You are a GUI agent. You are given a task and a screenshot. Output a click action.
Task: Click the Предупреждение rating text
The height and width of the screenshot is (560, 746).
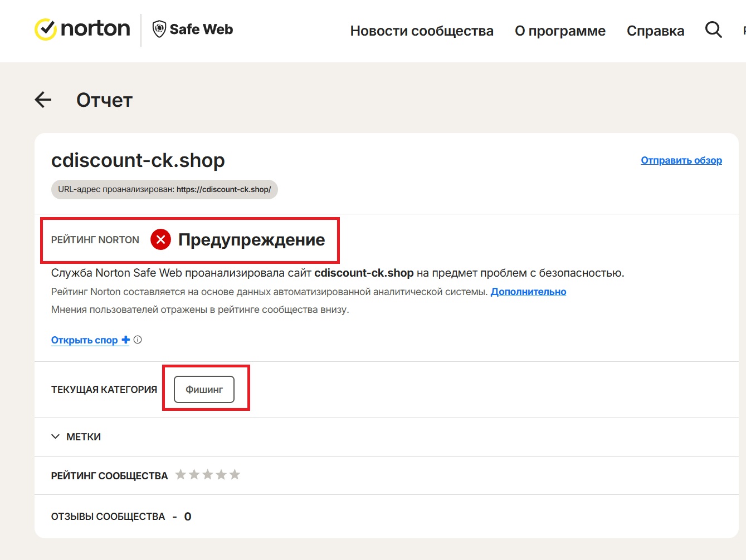tap(251, 240)
